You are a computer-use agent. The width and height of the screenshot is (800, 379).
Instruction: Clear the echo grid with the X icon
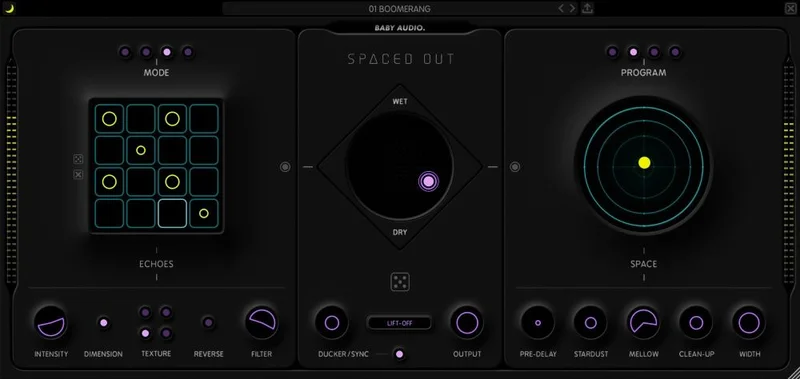(78, 174)
